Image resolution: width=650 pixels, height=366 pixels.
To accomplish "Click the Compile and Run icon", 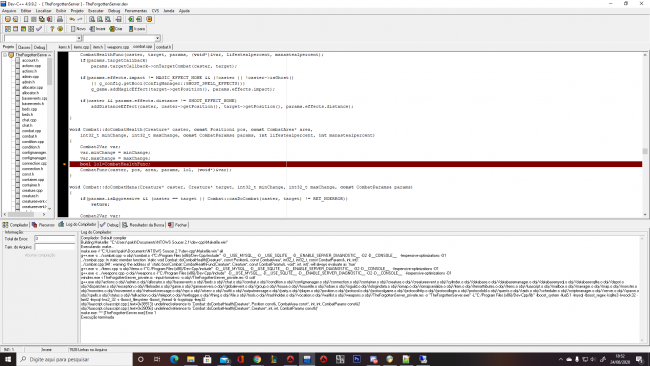I will pyautogui.click(x=23, y=29).
